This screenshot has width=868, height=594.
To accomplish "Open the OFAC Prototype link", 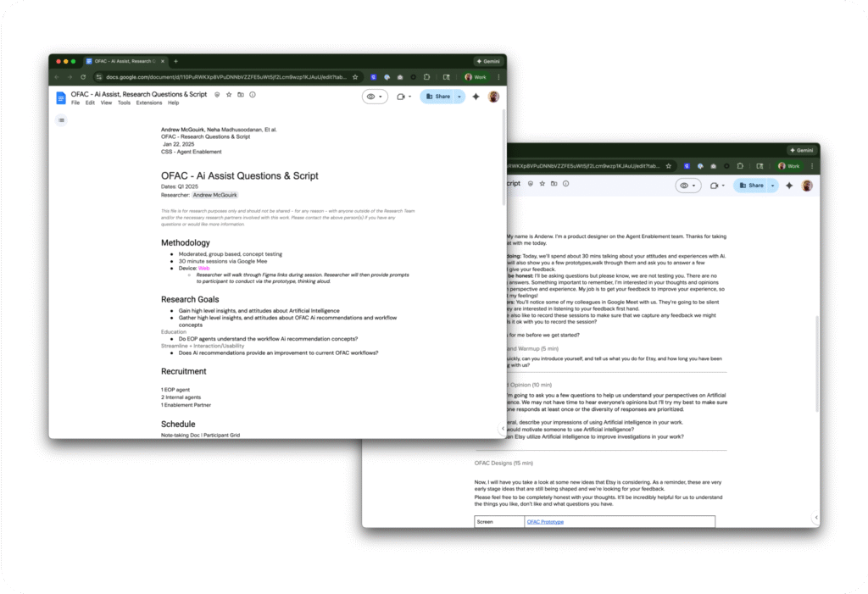I will [545, 522].
